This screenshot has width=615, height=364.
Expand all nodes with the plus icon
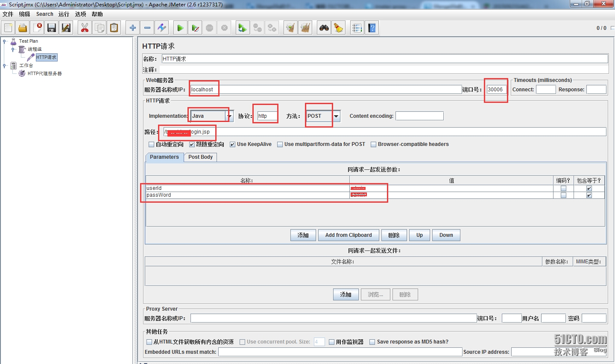point(133,28)
